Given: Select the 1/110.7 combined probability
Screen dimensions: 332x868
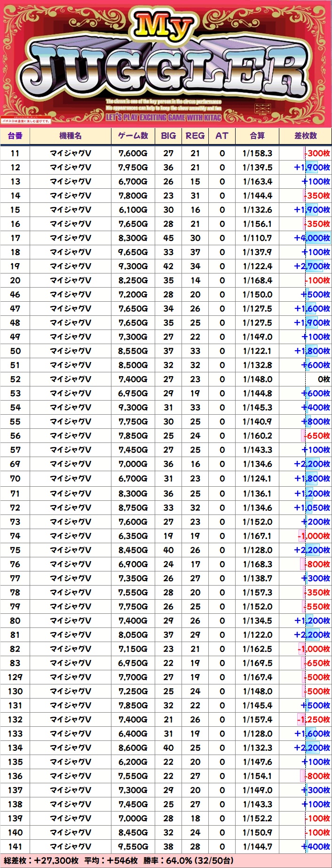Looking at the screenshot, I should [x=257, y=238].
